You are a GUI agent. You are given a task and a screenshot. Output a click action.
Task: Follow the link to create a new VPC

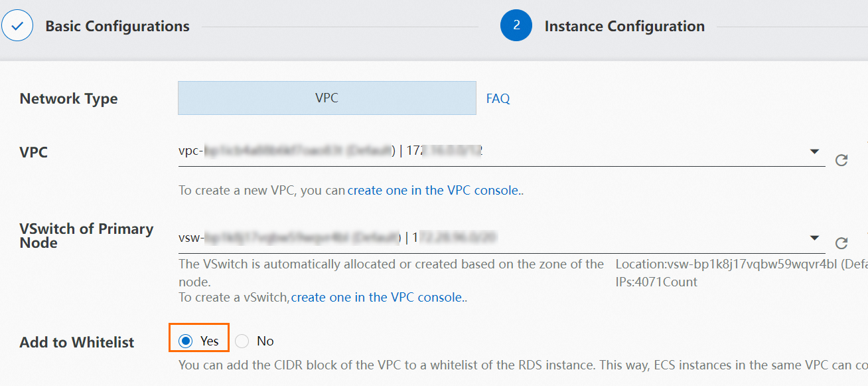[x=434, y=191]
